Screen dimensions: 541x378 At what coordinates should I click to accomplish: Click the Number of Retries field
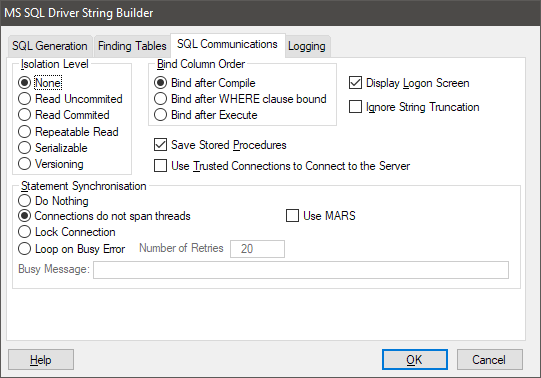point(257,249)
